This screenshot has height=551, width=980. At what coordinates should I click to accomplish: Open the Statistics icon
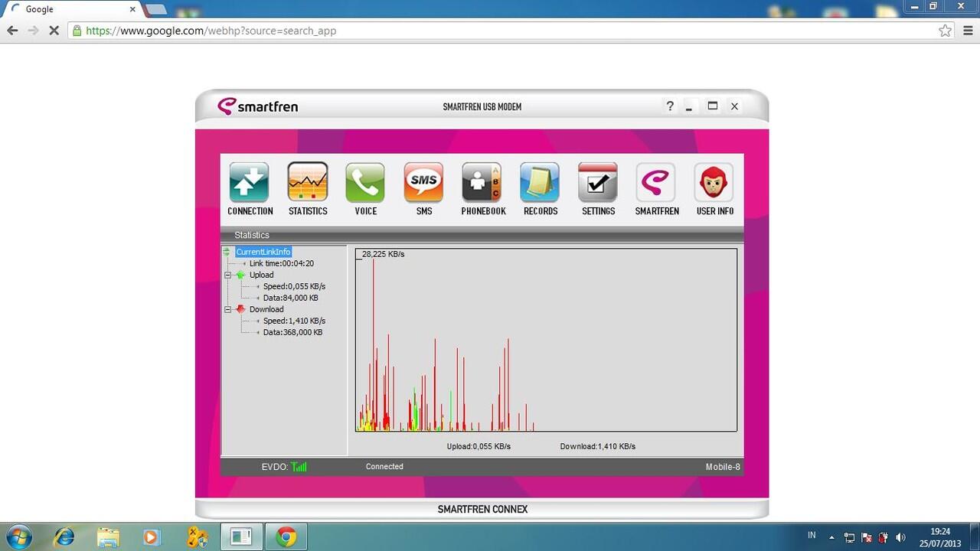(308, 182)
